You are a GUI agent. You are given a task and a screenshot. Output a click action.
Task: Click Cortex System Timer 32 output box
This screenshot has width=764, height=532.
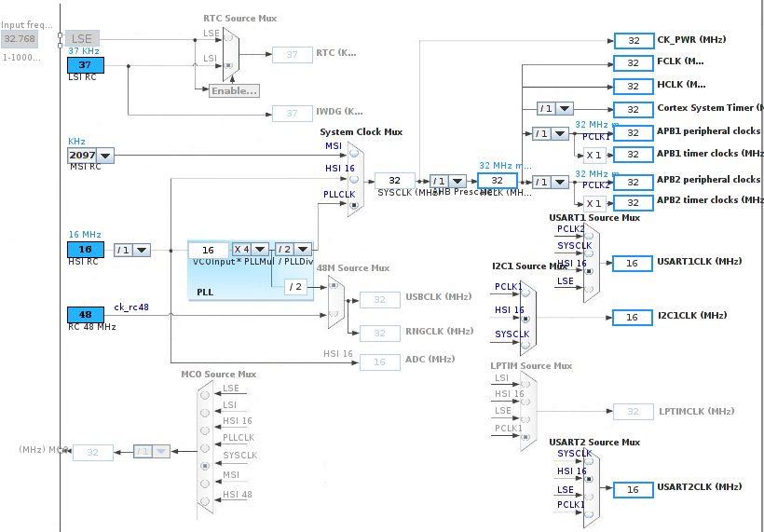tap(634, 110)
